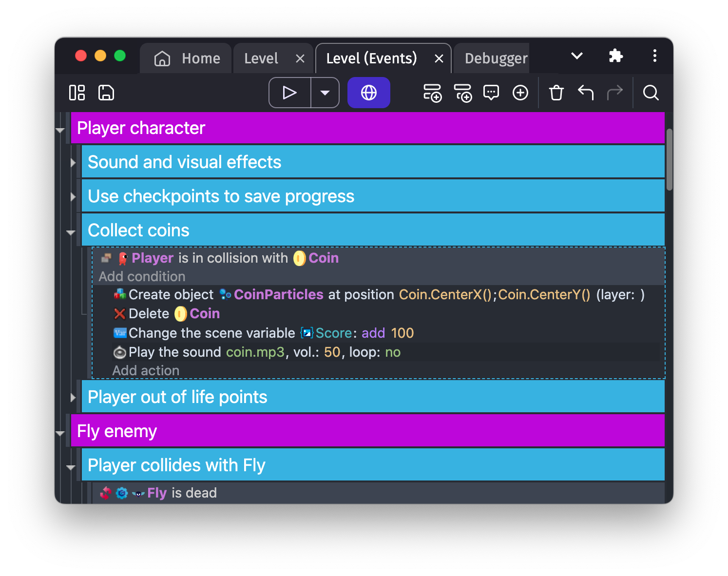Viewport: 728px width, 576px height.
Task: Add a sub-event from the toolbar
Action: click(462, 93)
